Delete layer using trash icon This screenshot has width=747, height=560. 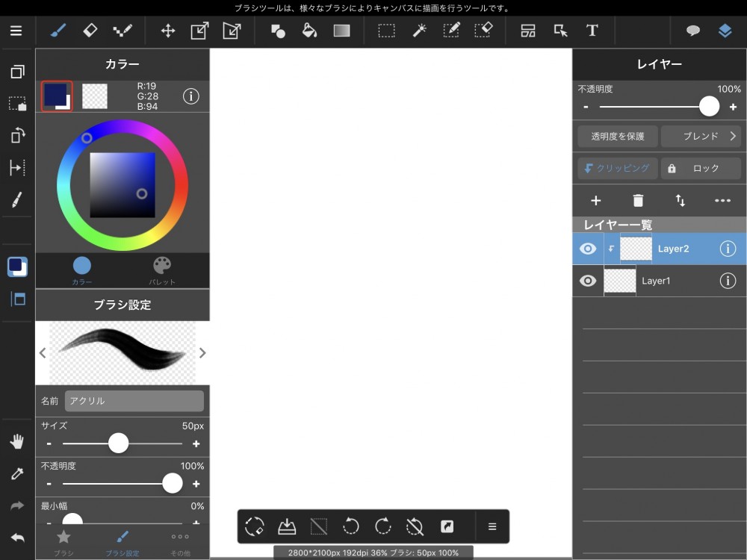click(638, 200)
